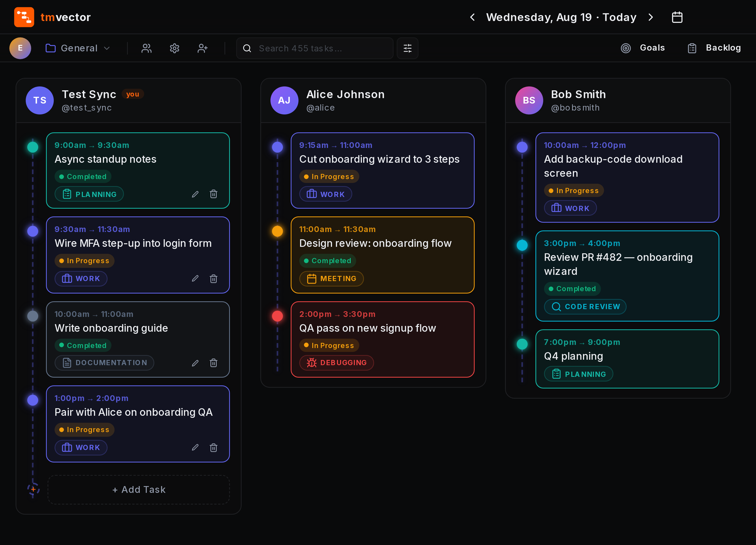This screenshot has width=756, height=545.
Task: Click the dashed plus timeline marker
Action: click(33, 490)
